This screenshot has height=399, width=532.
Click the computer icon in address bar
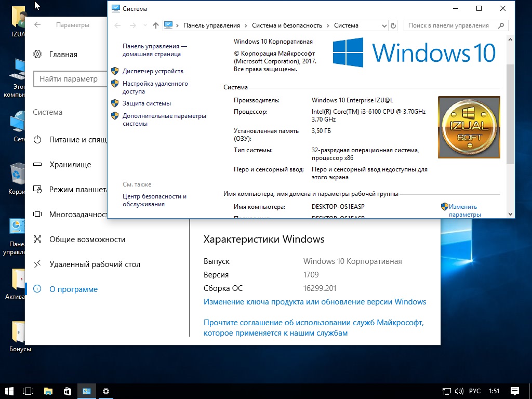pyautogui.click(x=168, y=25)
